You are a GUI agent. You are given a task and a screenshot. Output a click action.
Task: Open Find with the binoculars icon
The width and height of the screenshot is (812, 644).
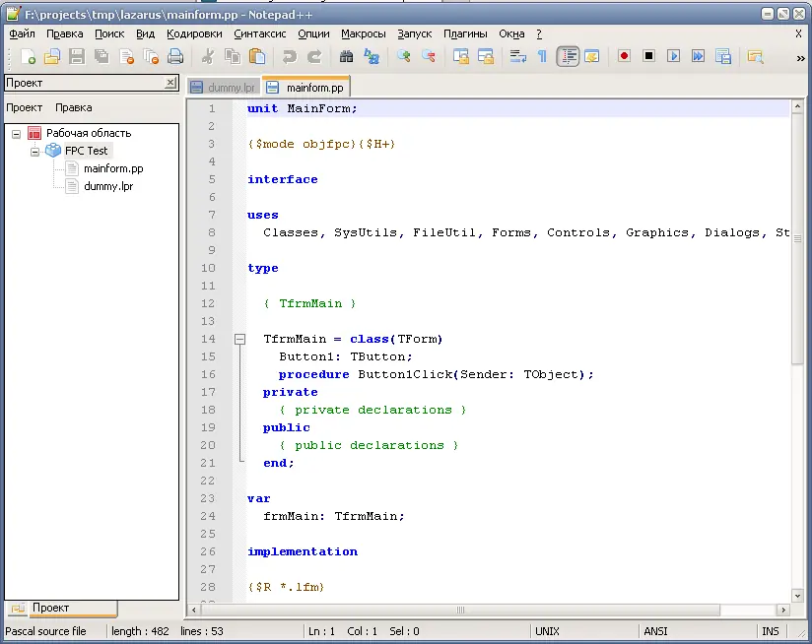pyautogui.click(x=347, y=56)
